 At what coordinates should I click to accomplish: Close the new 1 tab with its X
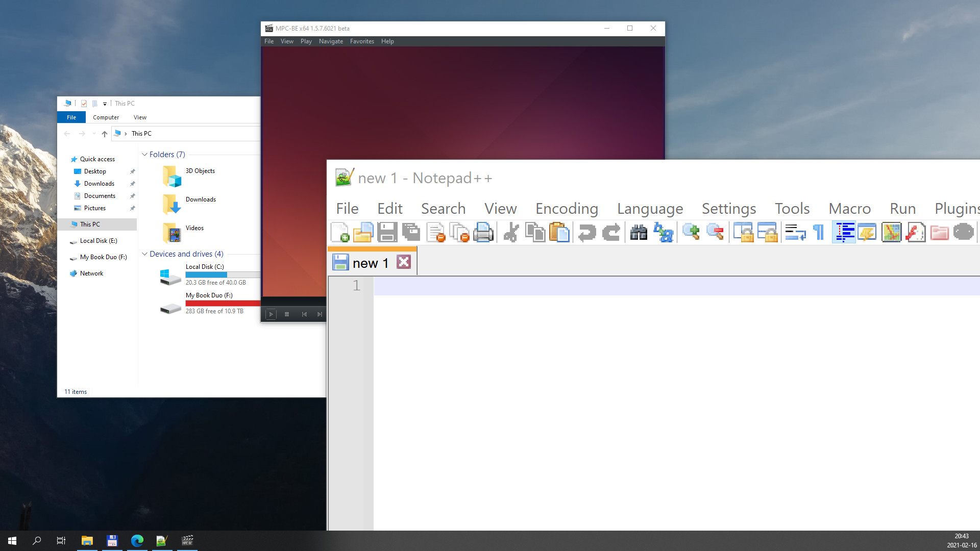404,262
